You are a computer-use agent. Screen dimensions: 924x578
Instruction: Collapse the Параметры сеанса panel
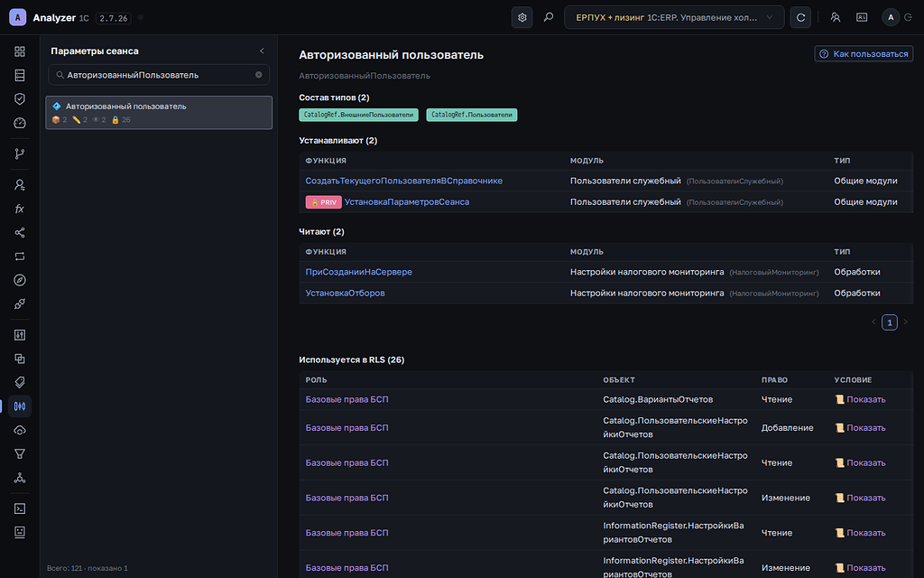pos(262,51)
